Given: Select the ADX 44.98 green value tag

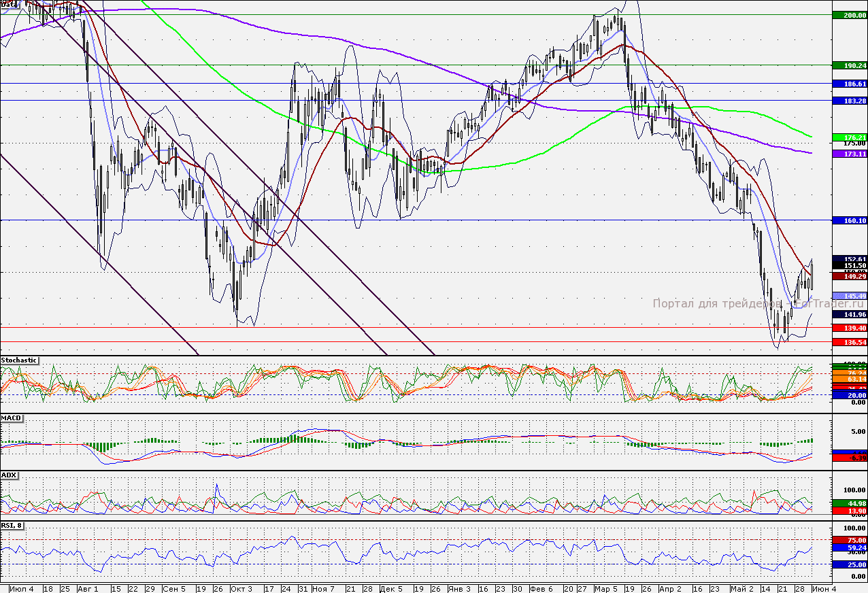Looking at the screenshot, I should click(850, 503).
